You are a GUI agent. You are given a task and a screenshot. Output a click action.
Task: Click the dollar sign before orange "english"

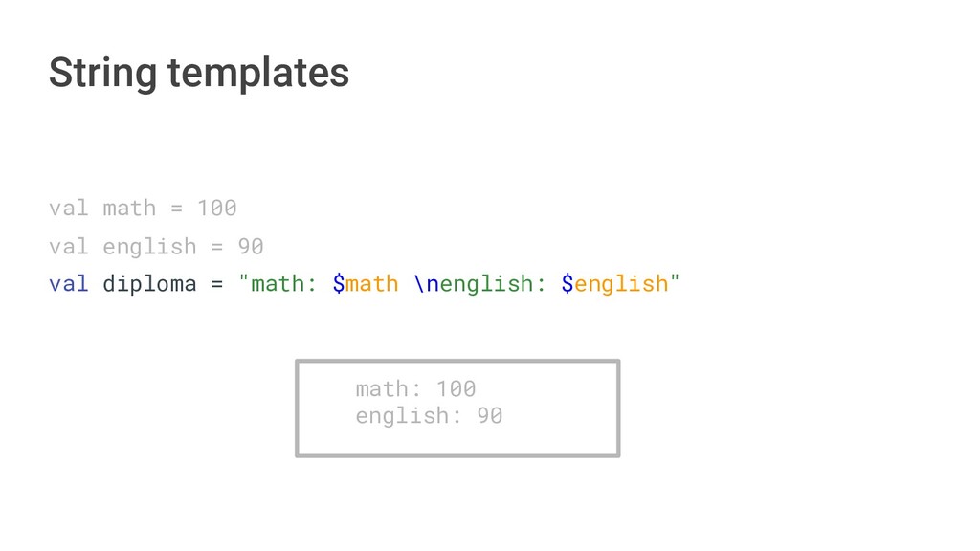[x=568, y=284]
